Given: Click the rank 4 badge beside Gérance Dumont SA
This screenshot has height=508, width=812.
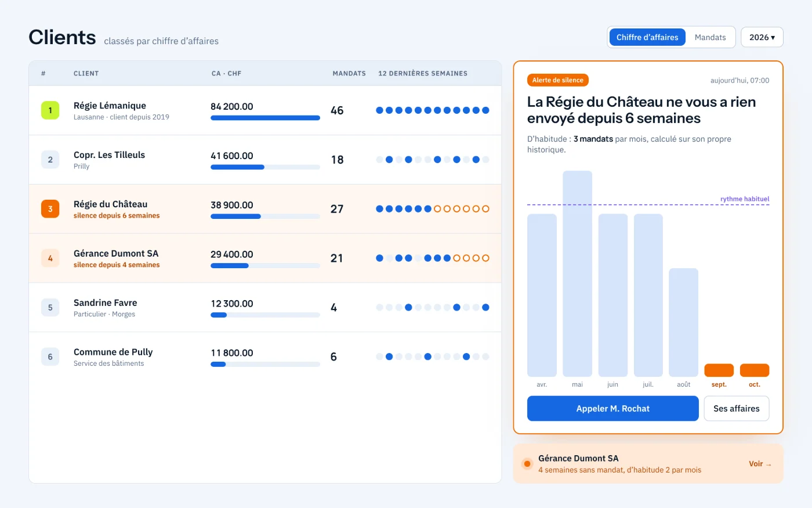Looking at the screenshot, I should pos(50,258).
